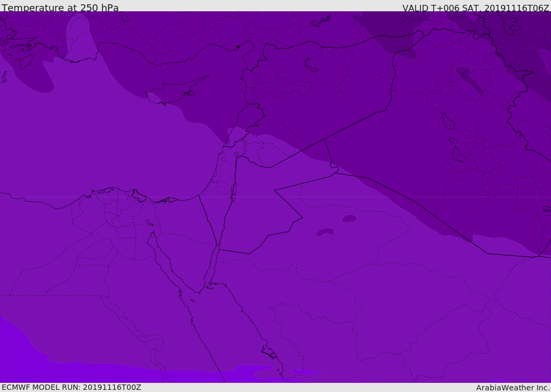This screenshot has width=551, height=392.
Task: Click the open Mediterranean Sea west of Cyprus
Action: click(x=97, y=124)
